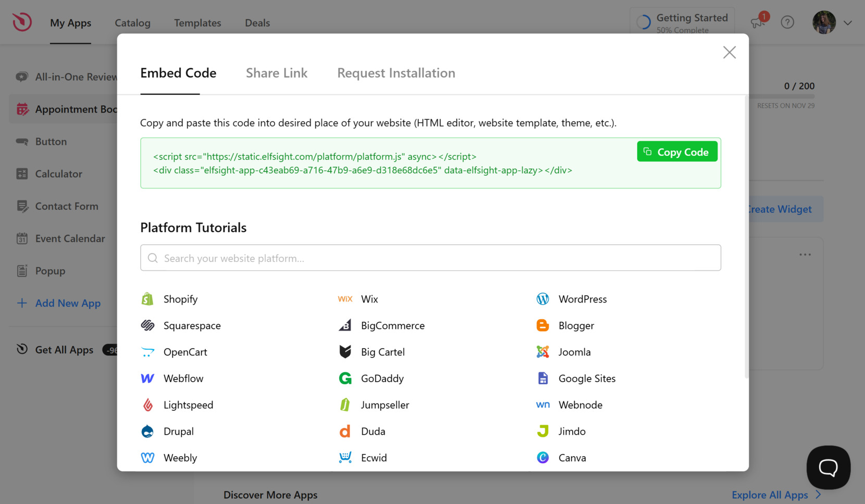
Task: Open the WordPress platform tutorial
Action: tap(542, 299)
